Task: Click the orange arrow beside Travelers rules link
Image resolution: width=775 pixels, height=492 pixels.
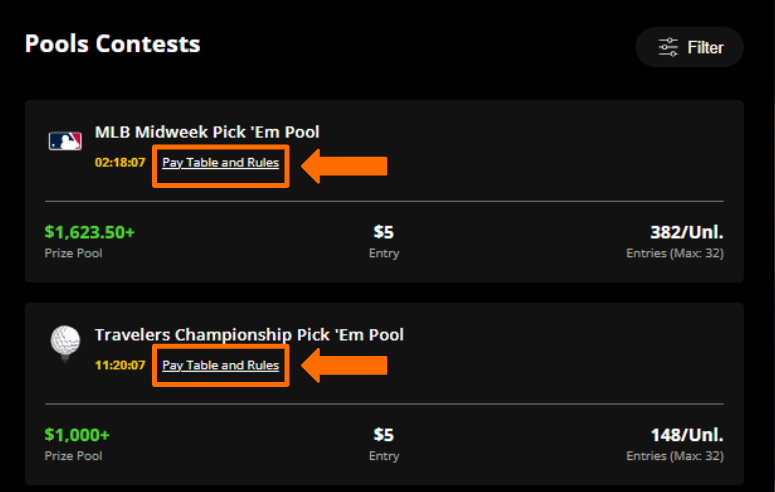Action: 344,365
